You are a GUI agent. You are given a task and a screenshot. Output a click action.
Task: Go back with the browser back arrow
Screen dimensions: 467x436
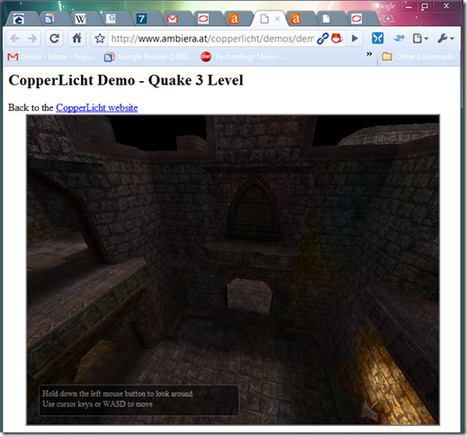(15, 39)
